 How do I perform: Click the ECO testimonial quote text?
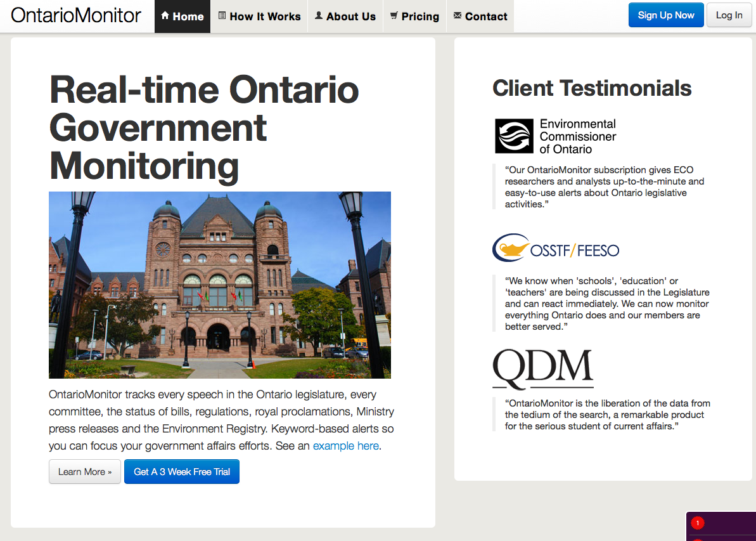coord(605,186)
